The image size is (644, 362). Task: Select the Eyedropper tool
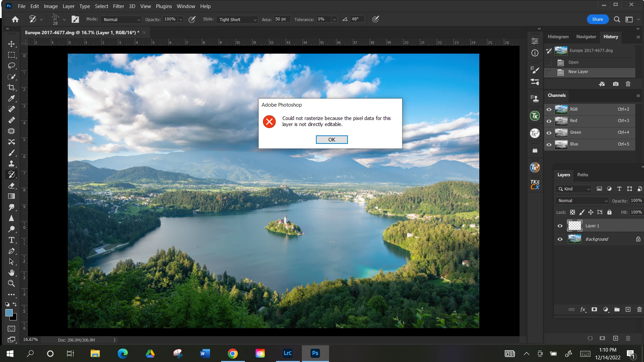(11, 98)
